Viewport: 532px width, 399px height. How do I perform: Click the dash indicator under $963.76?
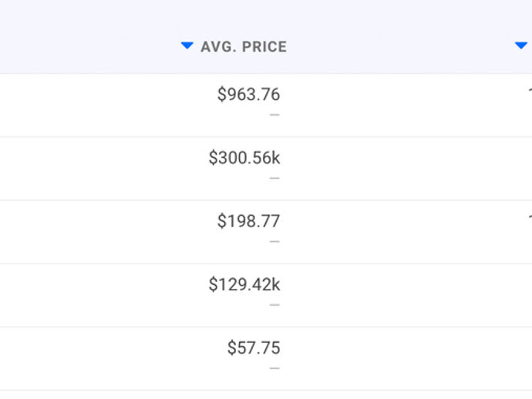(x=274, y=115)
